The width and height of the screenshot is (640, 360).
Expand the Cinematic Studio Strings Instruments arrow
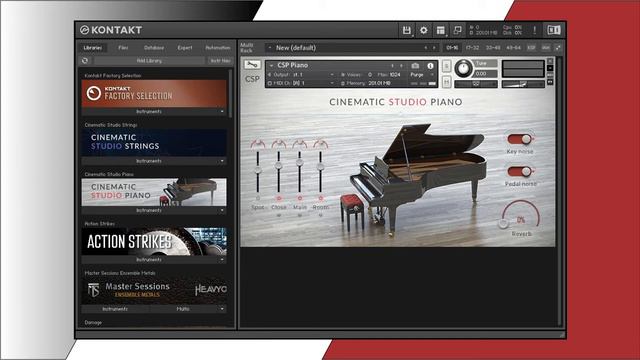[x=222, y=161]
